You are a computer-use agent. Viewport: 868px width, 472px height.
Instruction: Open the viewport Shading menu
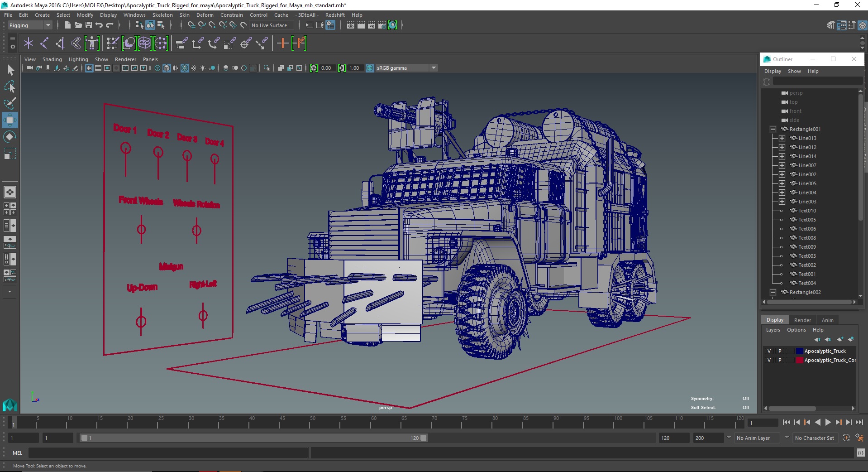(52, 59)
